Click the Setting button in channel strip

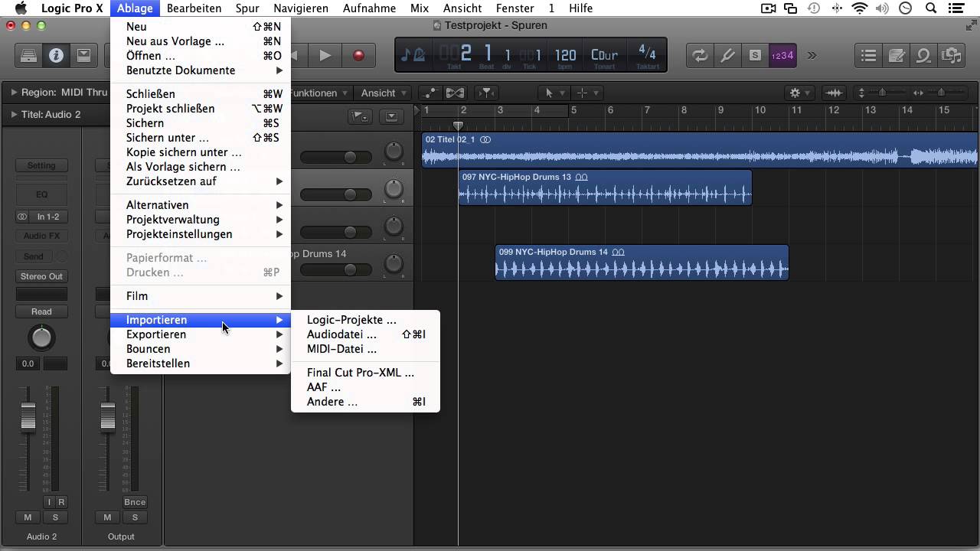tap(41, 165)
